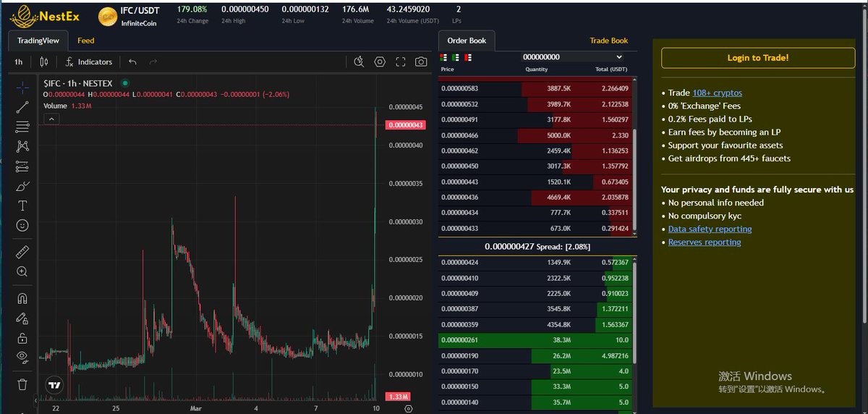The width and height of the screenshot is (868, 414).
Task: Click the Login to Trade! button
Action: pos(758,57)
